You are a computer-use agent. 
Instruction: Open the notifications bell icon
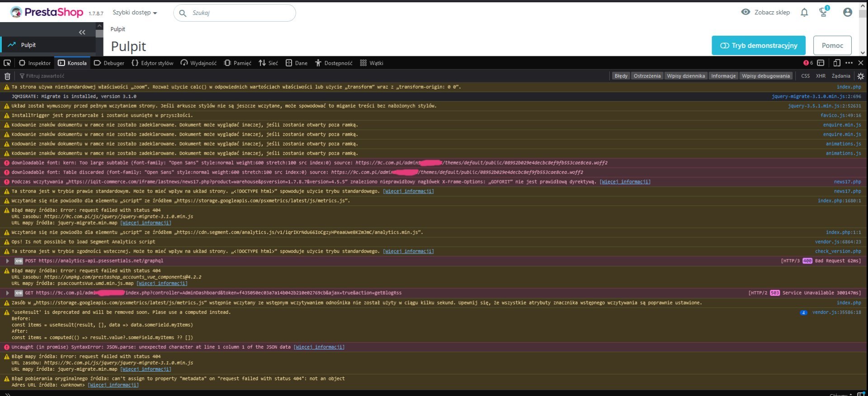pyautogui.click(x=804, y=13)
